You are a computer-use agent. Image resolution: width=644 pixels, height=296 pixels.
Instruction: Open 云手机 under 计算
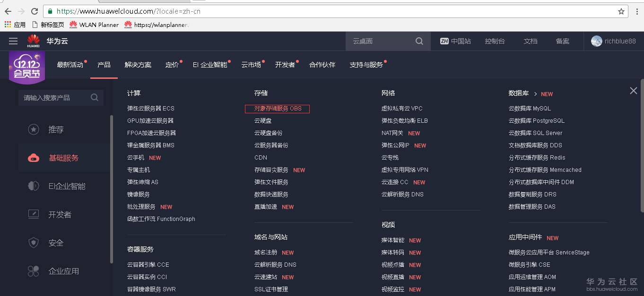136,157
